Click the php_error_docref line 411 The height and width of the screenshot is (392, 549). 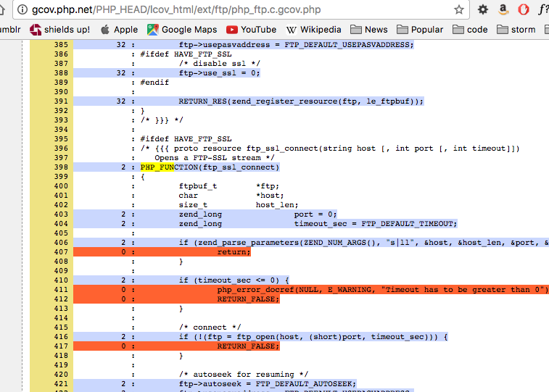coord(382,290)
